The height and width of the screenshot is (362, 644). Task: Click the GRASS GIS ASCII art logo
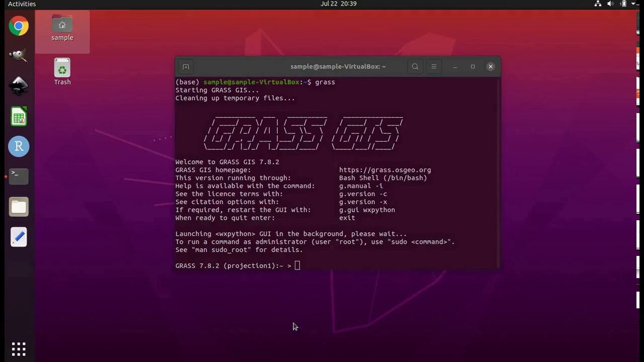tap(303, 133)
